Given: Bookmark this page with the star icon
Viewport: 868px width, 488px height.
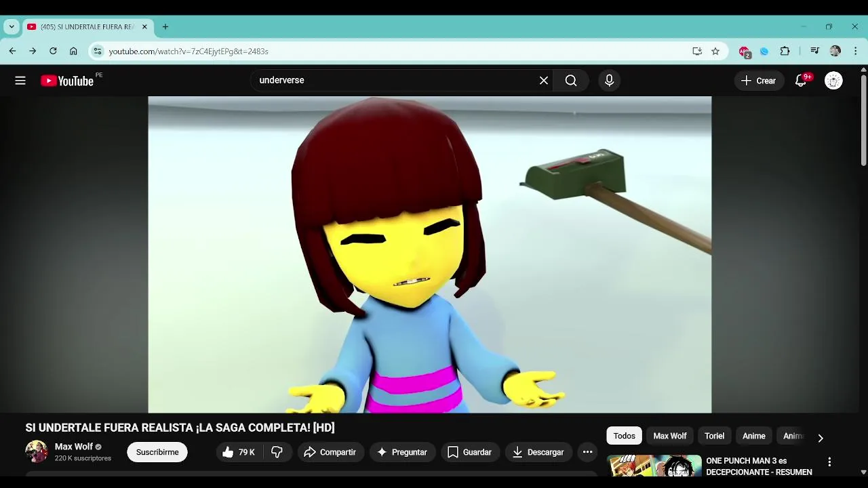Looking at the screenshot, I should 715,51.
